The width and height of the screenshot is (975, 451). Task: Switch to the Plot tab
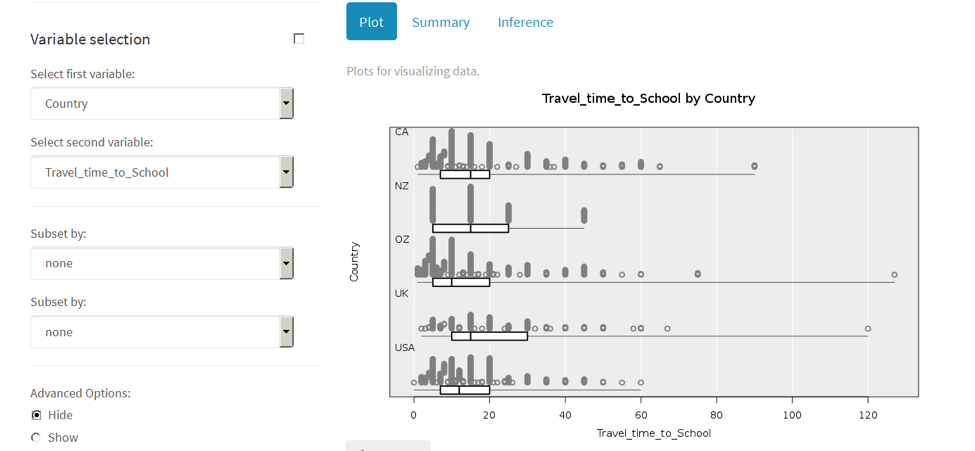point(371,22)
